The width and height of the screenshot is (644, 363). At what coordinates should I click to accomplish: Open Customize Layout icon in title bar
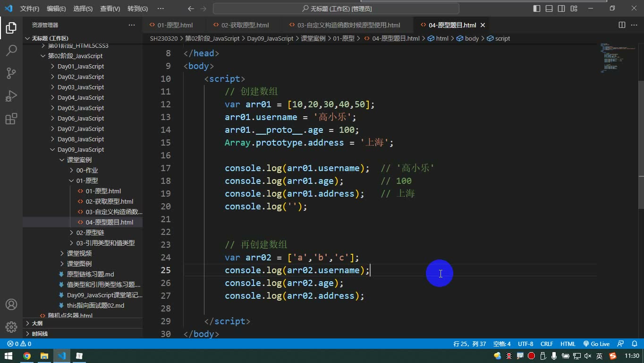click(574, 9)
